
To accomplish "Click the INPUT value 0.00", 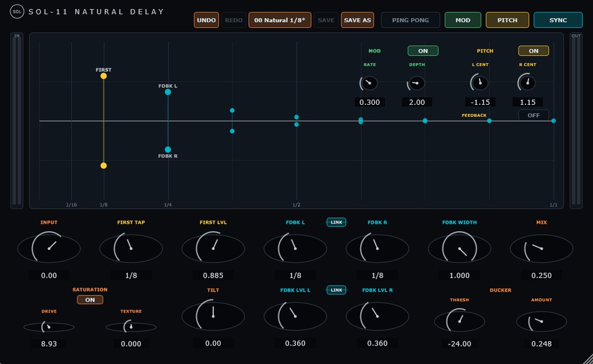I will point(49,275).
